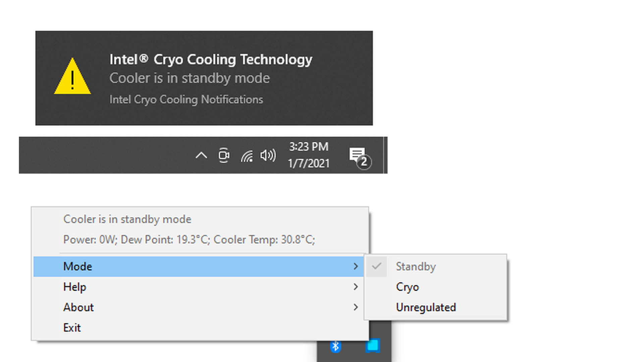Show hidden tray icons chevron
Screen dimensions: 644x362
[201, 155]
